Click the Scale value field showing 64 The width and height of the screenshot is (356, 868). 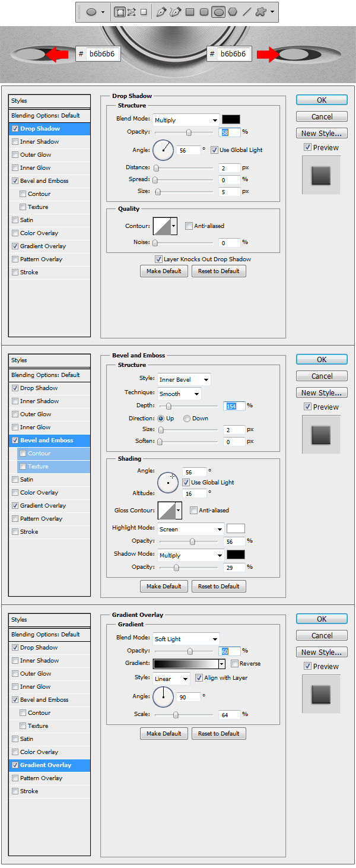pos(229,714)
